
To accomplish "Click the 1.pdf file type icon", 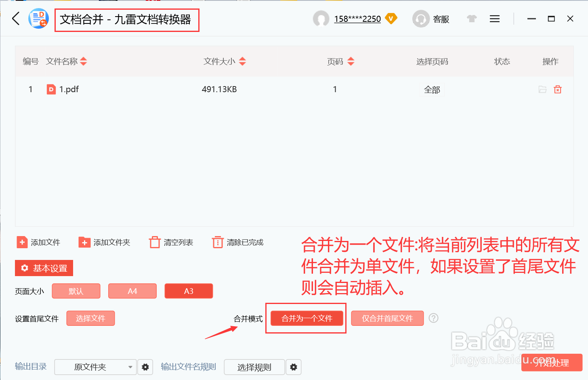I will tap(51, 89).
